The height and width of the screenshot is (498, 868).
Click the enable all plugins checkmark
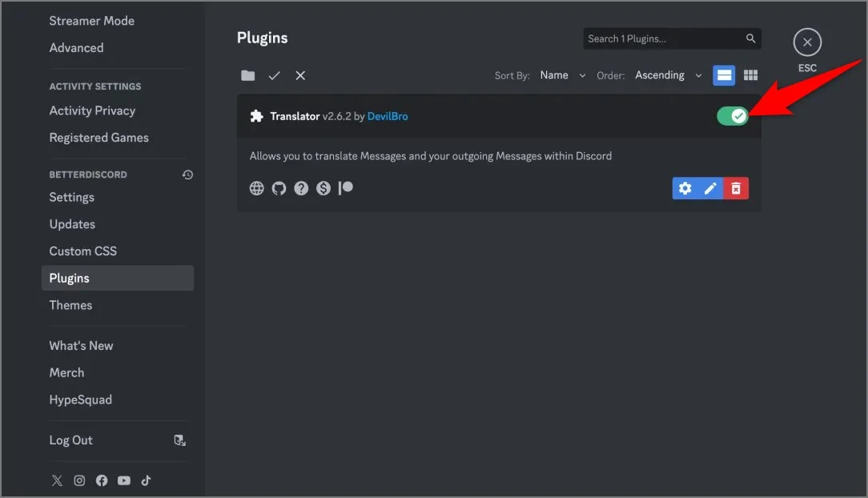tap(274, 75)
